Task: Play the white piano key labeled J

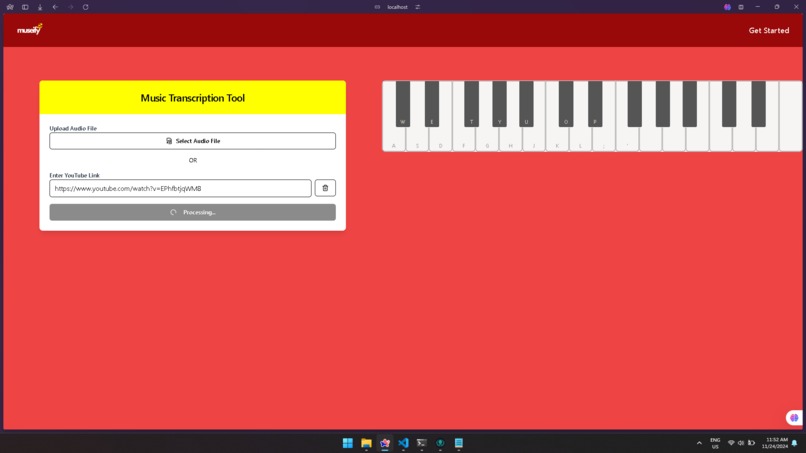Action: [534, 140]
